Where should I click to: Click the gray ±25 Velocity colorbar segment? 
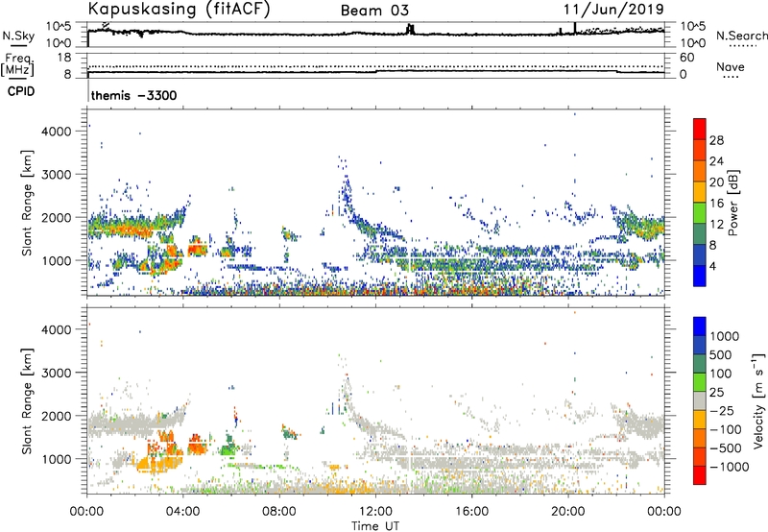point(700,400)
